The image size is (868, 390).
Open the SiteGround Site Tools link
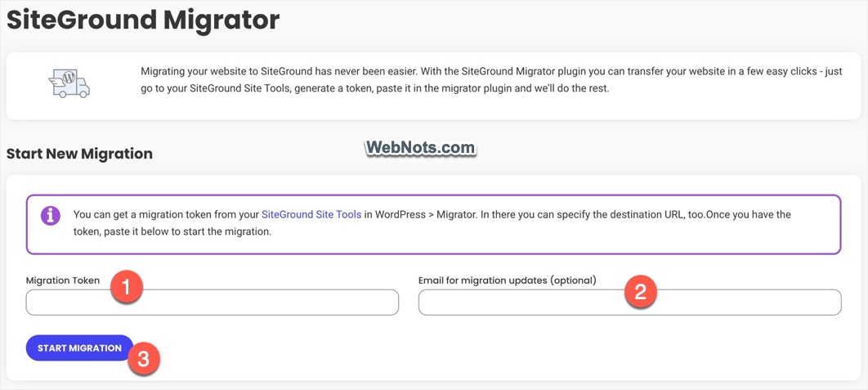[x=311, y=215]
